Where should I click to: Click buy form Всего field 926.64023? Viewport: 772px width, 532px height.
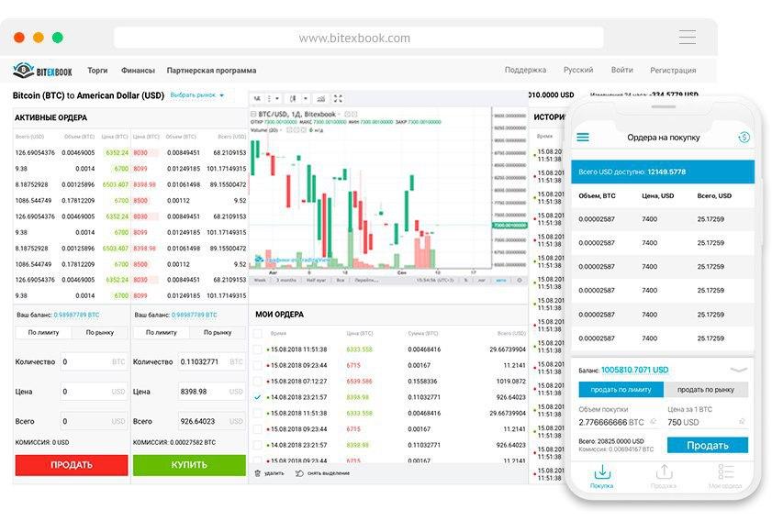[212, 421]
